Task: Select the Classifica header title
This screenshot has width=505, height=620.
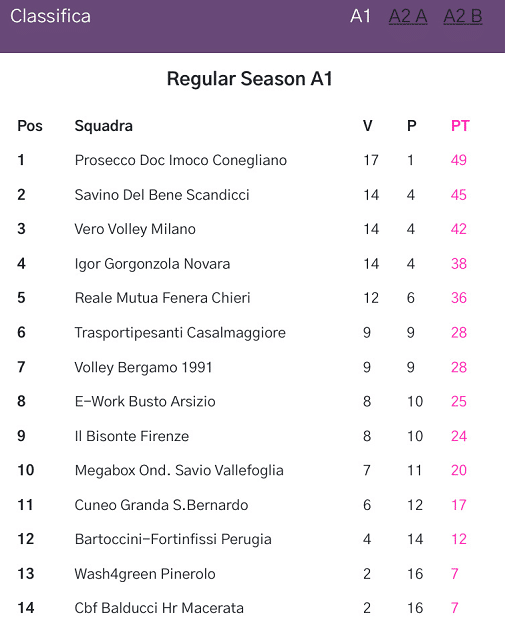Action: [50, 17]
